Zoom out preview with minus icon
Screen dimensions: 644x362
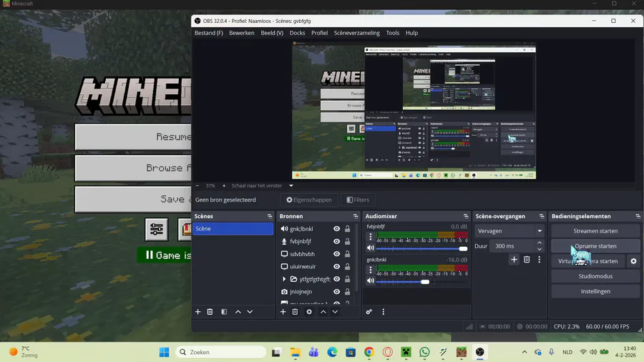tap(197, 185)
